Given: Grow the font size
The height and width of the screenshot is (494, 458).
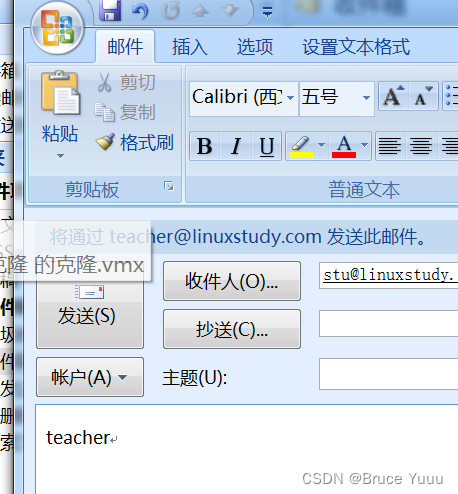Looking at the screenshot, I should (x=394, y=97).
